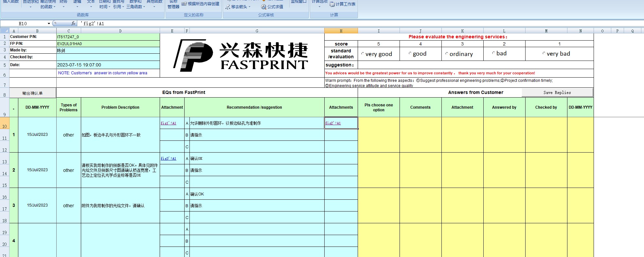Click the date cell 2023-07-15 19:07:00
This screenshot has width=644, height=257.
click(x=108, y=65)
